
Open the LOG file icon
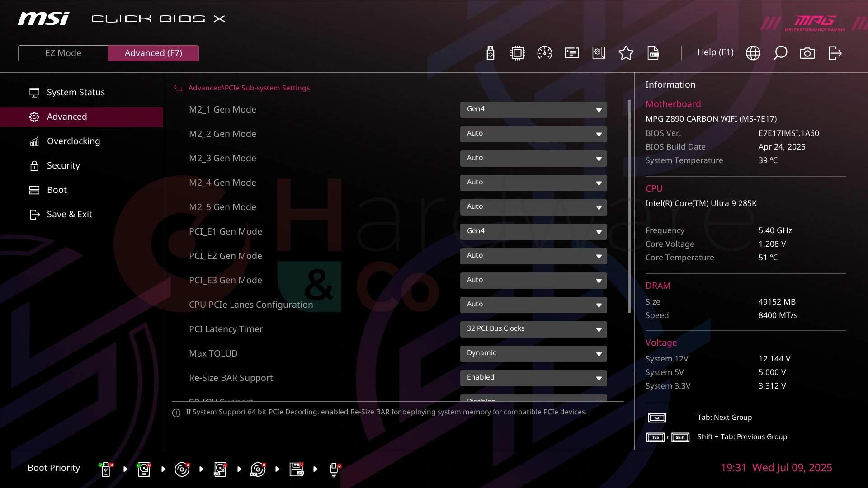[653, 53]
